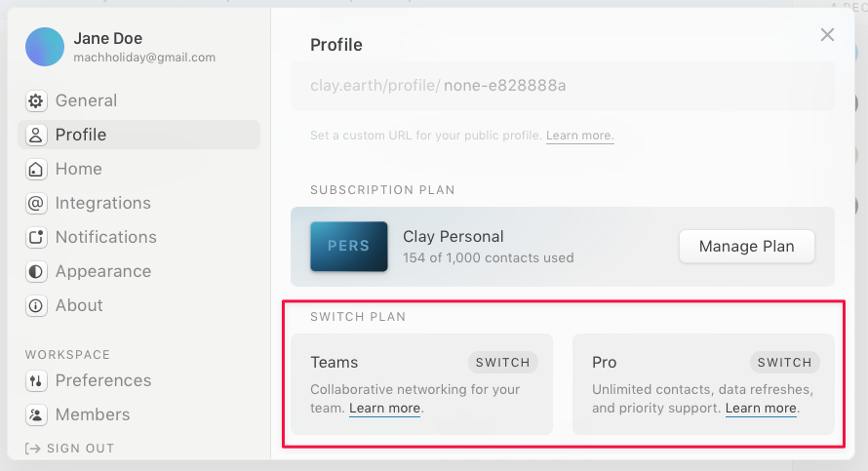868x471 pixels.
Task: Click the Profile person icon
Action: click(x=36, y=136)
